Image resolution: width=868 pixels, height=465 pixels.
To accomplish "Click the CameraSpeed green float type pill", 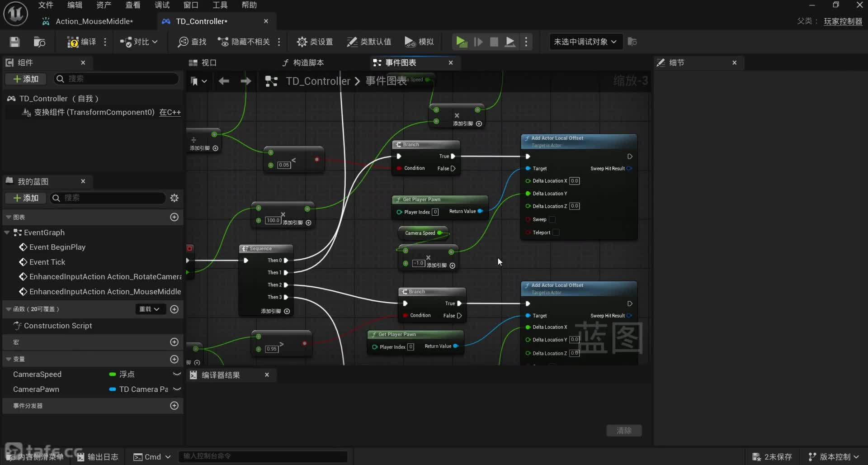I will [113, 375].
